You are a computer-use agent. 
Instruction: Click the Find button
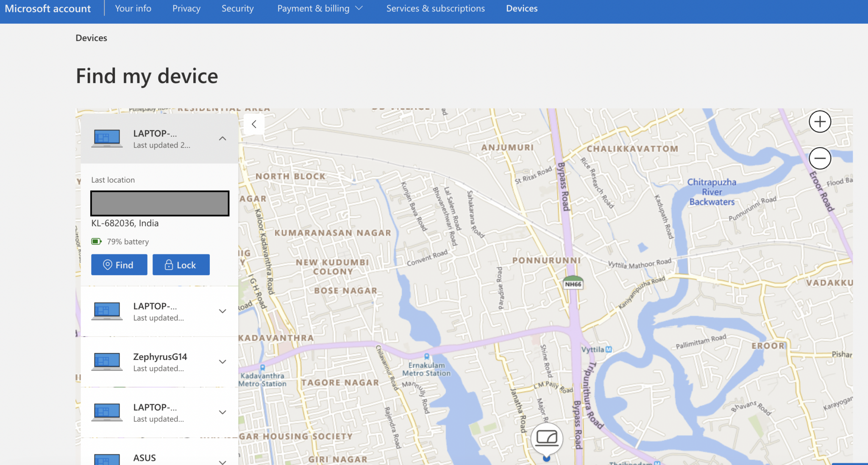tap(119, 265)
